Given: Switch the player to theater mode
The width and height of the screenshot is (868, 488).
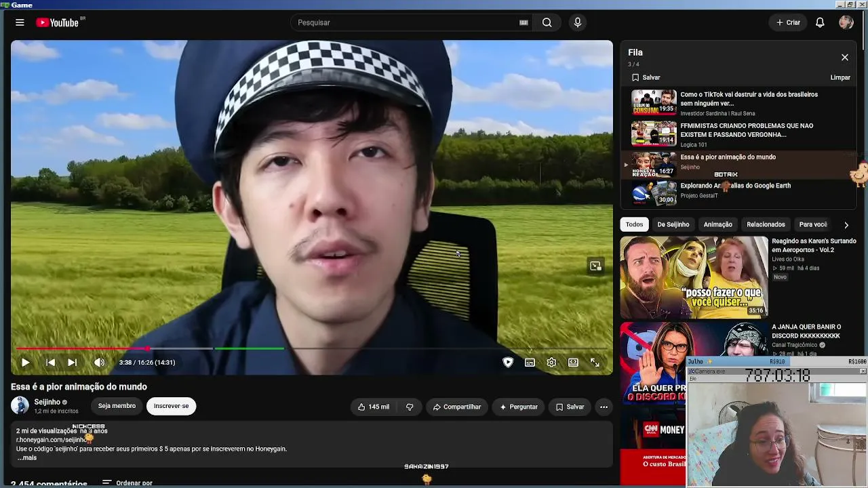Looking at the screenshot, I should point(573,363).
